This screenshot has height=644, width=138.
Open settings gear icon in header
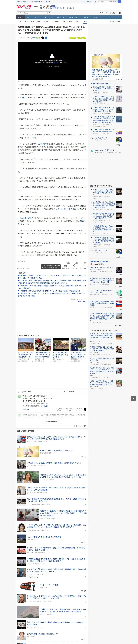pyautogui.click(x=120, y=13)
